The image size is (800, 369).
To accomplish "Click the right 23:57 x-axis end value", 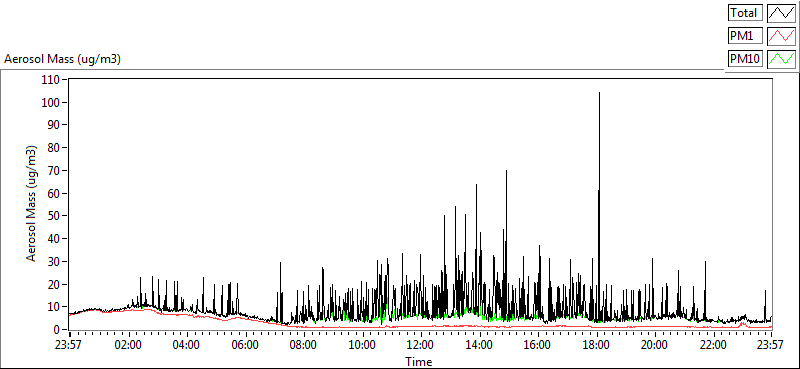I will coord(771,345).
